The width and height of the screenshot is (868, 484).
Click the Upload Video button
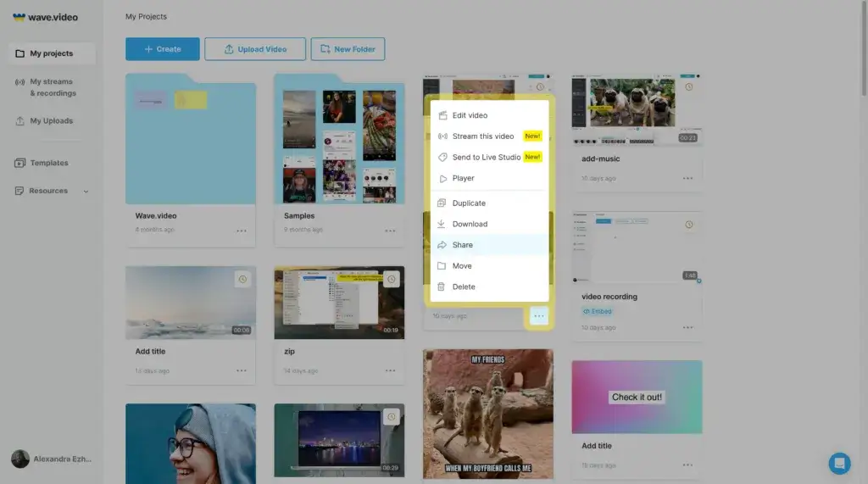[255, 48]
